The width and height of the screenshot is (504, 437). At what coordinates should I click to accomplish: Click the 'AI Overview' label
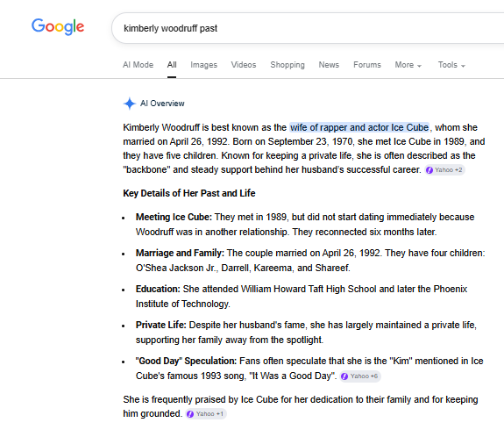pyautogui.click(x=162, y=104)
